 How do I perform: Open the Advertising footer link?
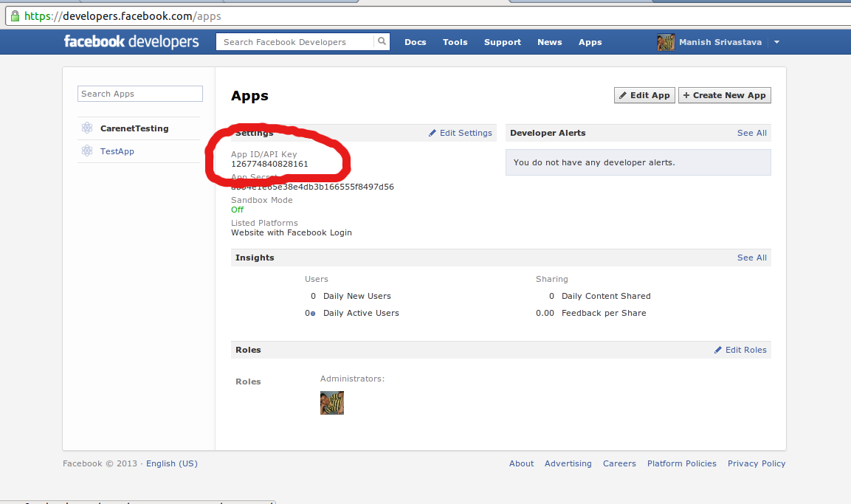(x=568, y=463)
